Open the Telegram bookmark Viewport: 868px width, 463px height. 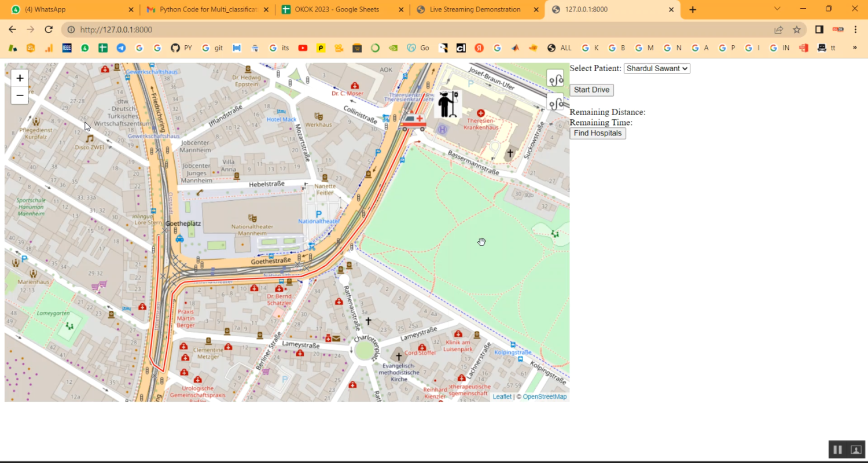(120, 48)
